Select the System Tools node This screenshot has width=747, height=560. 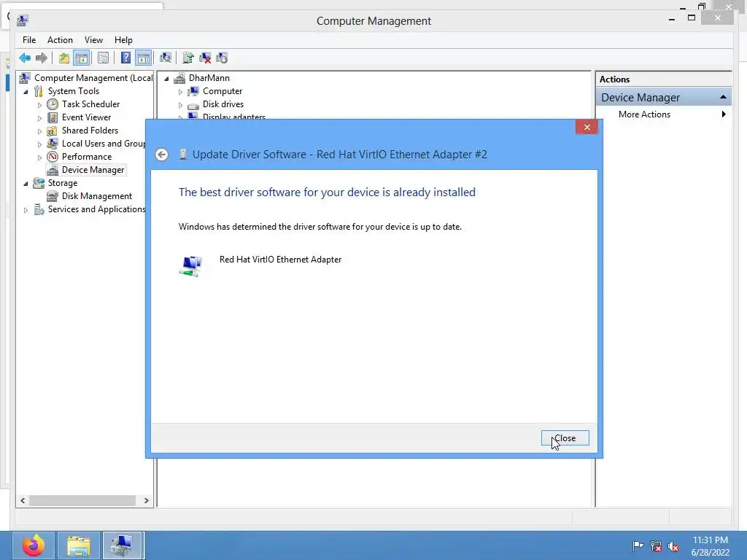coord(74,91)
